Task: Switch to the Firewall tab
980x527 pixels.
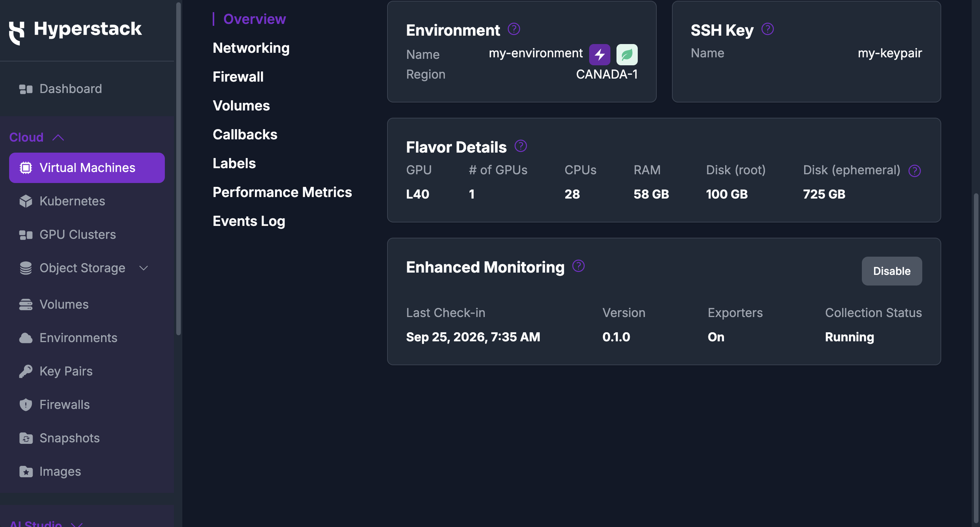Action: click(238, 77)
